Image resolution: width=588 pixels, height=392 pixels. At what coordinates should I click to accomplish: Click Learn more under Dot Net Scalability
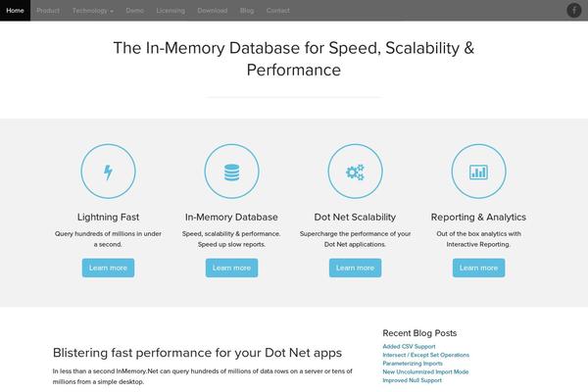(355, 268)
